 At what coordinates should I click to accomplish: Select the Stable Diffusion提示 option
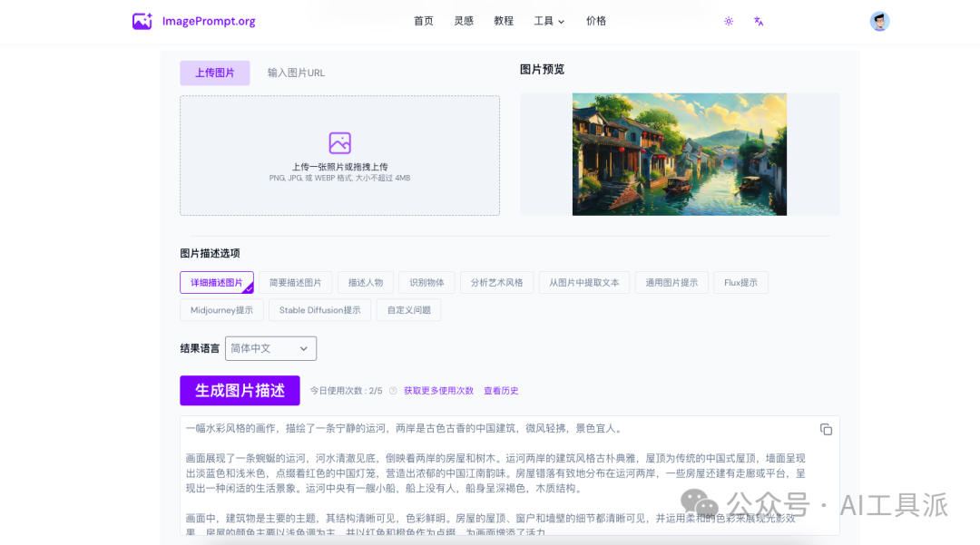click(x=320, y=310)
